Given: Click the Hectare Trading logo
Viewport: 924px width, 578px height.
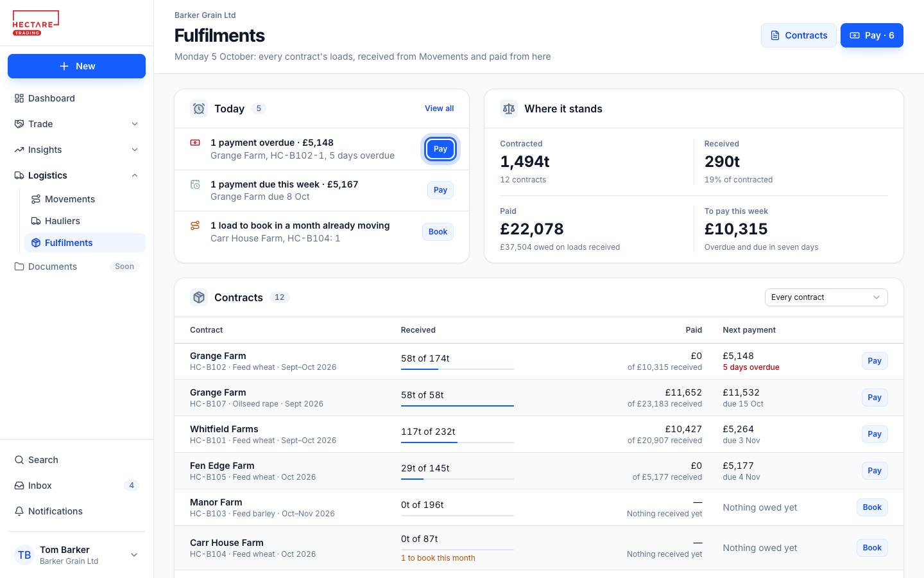Looking at the screenshot, I should pos(36,23).
